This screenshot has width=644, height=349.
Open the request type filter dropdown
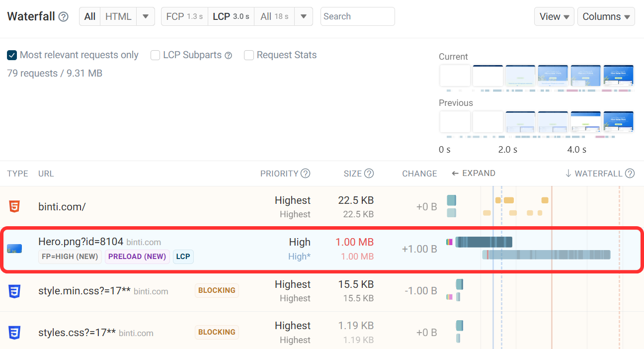145,16
